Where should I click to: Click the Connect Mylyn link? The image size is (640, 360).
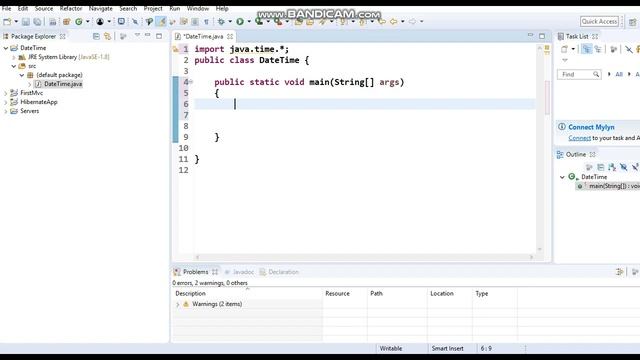click(x=580, y=138)
